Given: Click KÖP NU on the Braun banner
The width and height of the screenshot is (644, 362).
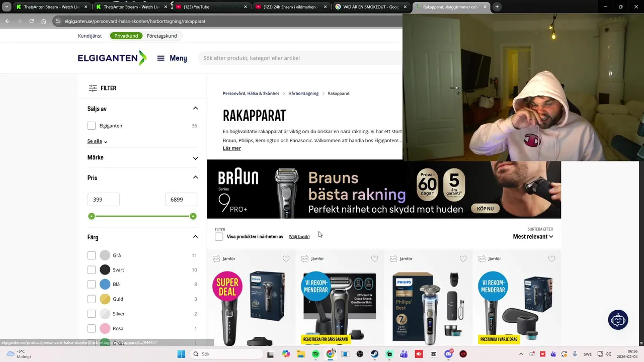Looking at the screenshot, I should tap(485, 209).
